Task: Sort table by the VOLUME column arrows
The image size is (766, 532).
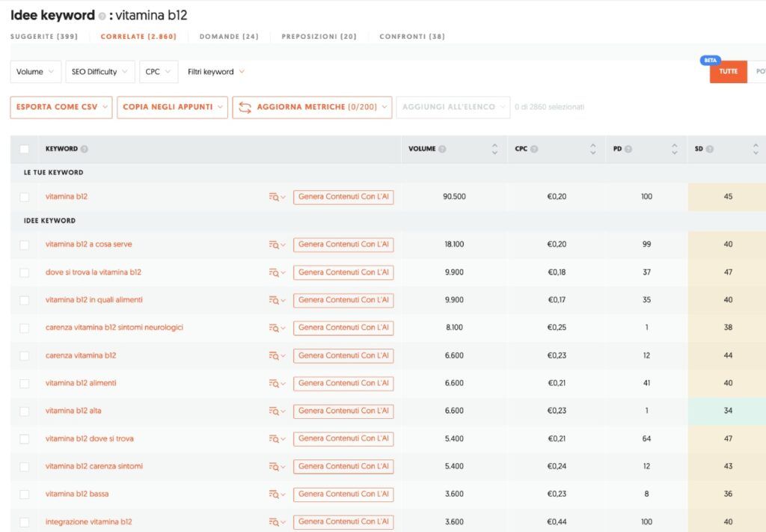Action: click(494, 149)
